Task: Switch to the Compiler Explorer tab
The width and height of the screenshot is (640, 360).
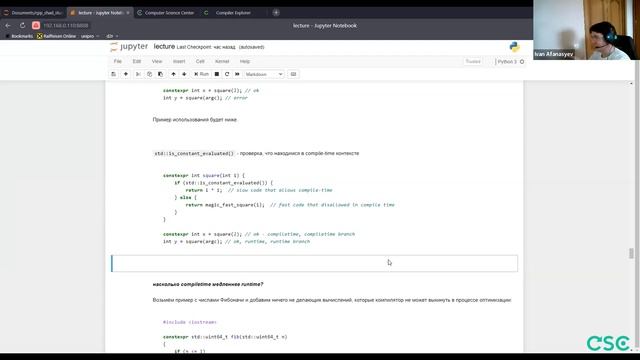Action: click(233, 13)
